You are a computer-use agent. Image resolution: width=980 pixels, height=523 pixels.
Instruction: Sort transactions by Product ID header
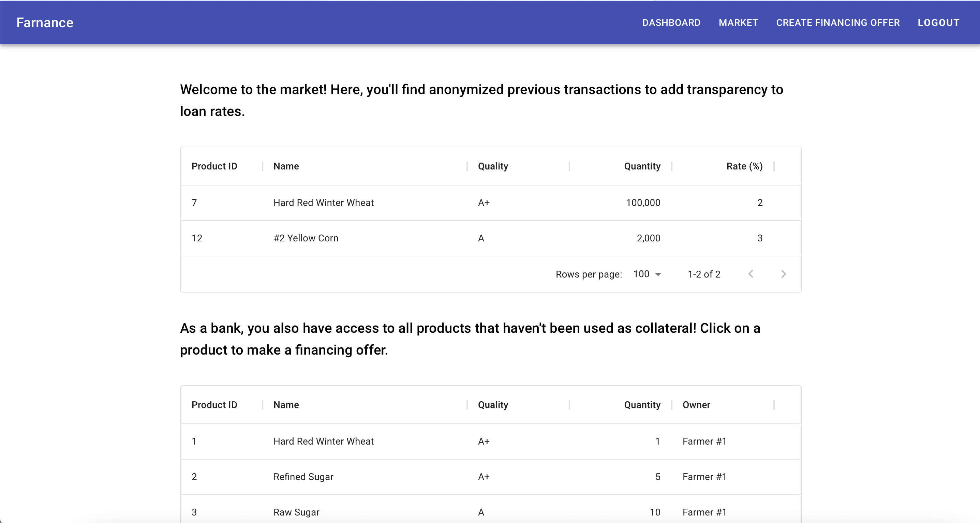pos(214,166)
